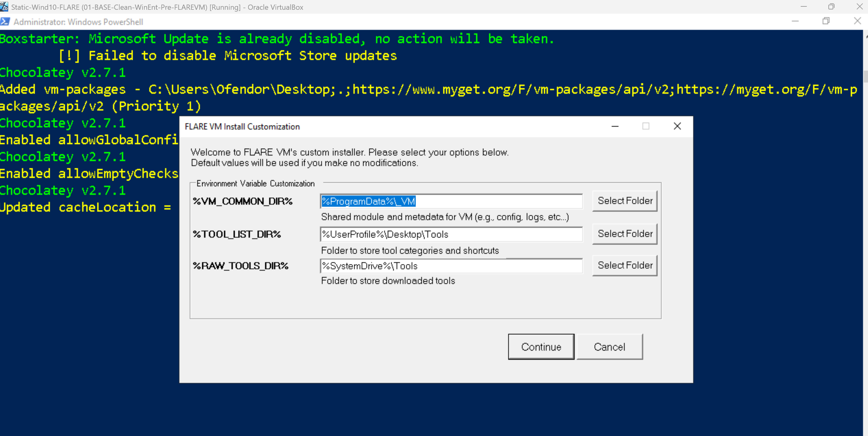Screen dimensions: 868x436
Task: Close the Administrator PowerShell window
Action: pyautogui.click(x=857, y=21)
